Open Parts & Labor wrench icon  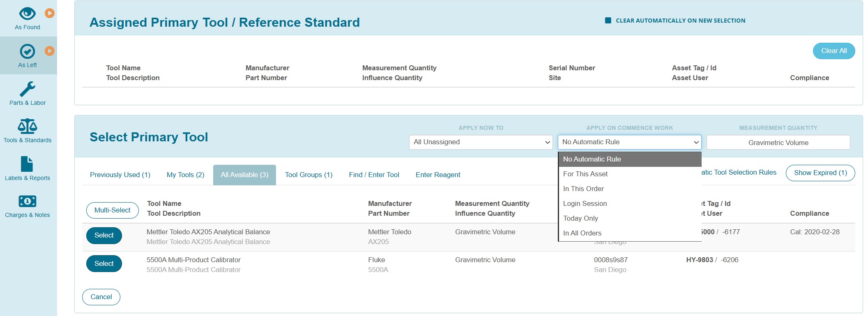28,89
